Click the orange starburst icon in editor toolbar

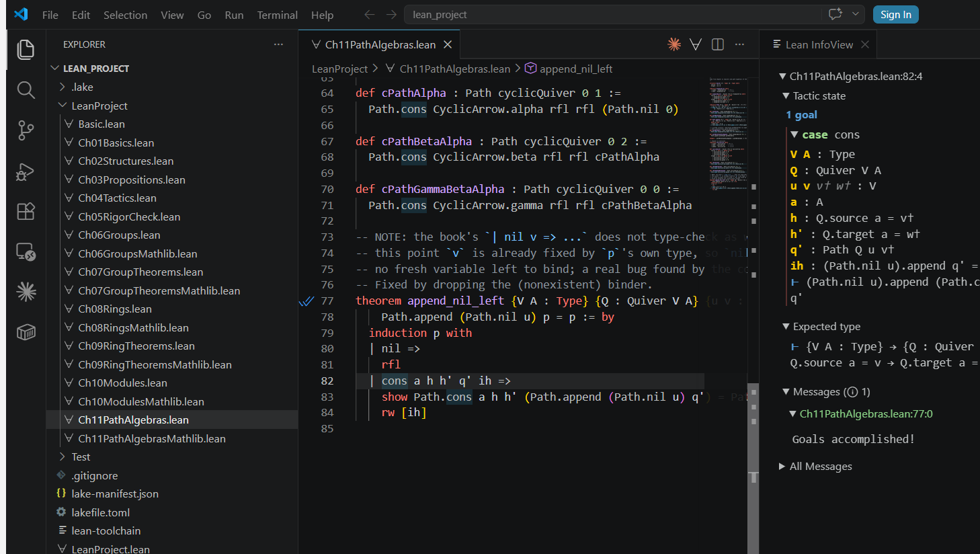coord(674,44)
